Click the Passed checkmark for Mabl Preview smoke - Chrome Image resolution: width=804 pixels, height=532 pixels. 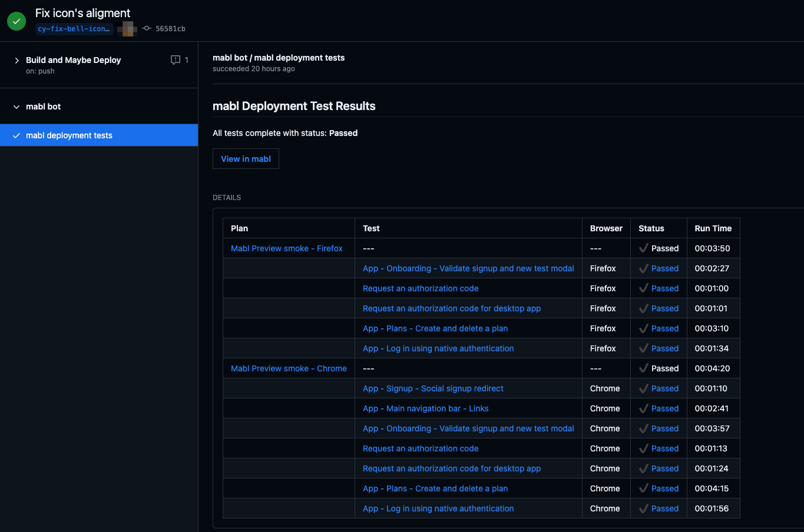coord(643,368)
